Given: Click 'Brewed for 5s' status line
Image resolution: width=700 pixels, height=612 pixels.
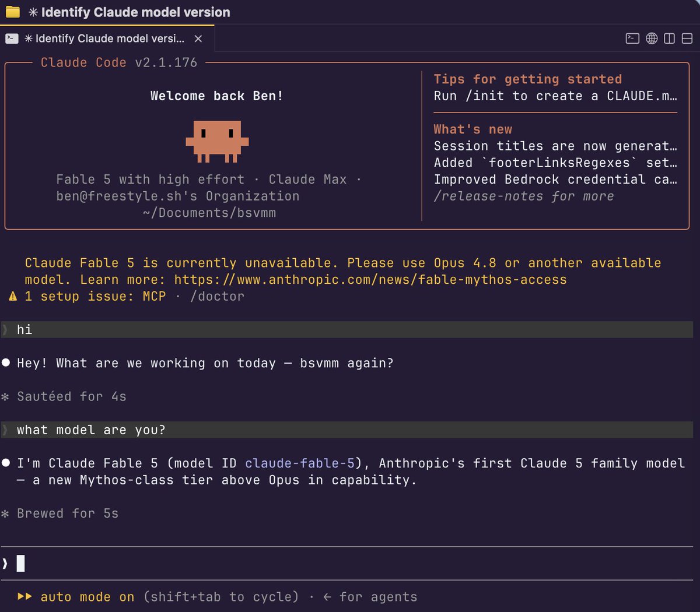Looking at the screenshot, I should (68, 513).
